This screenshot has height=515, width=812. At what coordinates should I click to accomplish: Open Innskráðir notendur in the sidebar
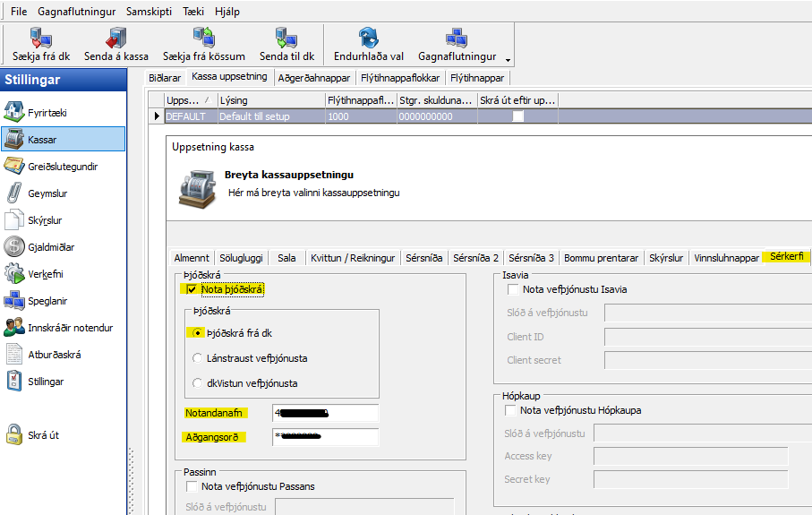[x=14, y=328]
